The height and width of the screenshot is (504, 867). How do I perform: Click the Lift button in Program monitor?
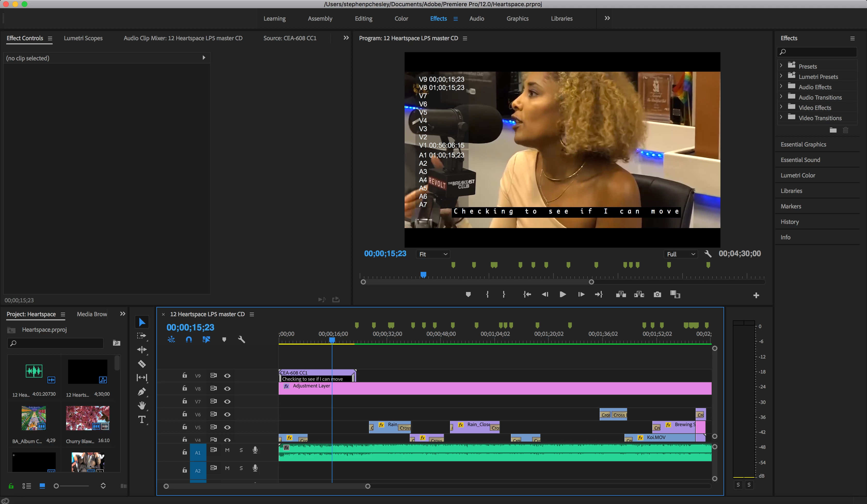coord(621,295)
